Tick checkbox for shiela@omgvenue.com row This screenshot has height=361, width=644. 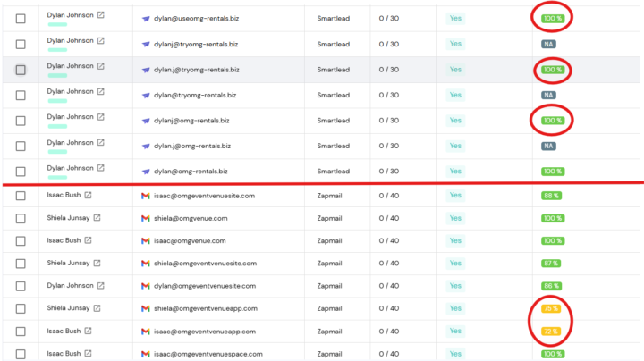point(21,219)
